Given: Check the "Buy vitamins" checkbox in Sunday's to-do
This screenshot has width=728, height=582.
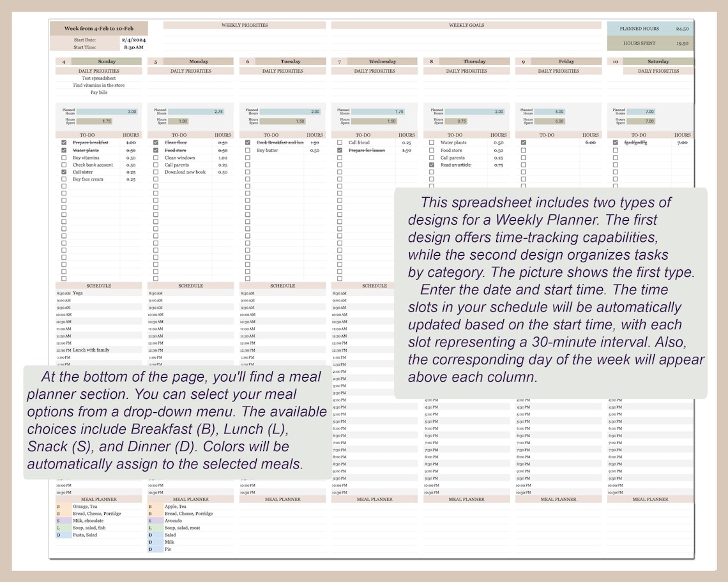Looking at the screenshot, I should click(64, 158).
